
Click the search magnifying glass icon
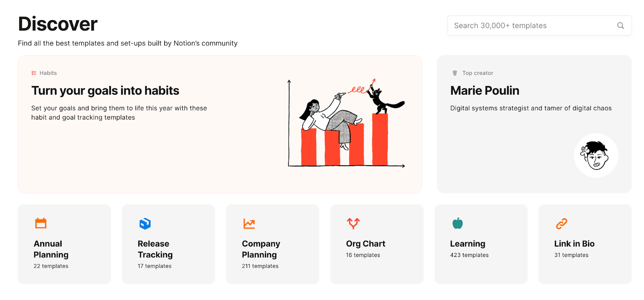620,25
